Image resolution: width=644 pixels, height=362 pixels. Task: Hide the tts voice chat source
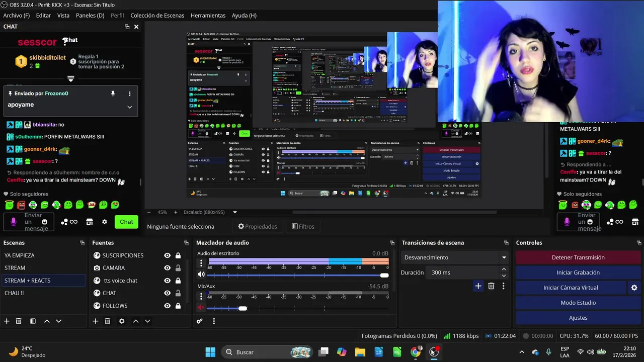pos(168,281)
